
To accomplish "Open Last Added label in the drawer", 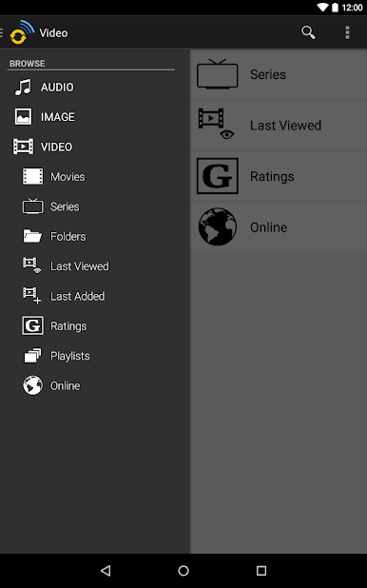I will pyautogui.click(x=78, y=296).
